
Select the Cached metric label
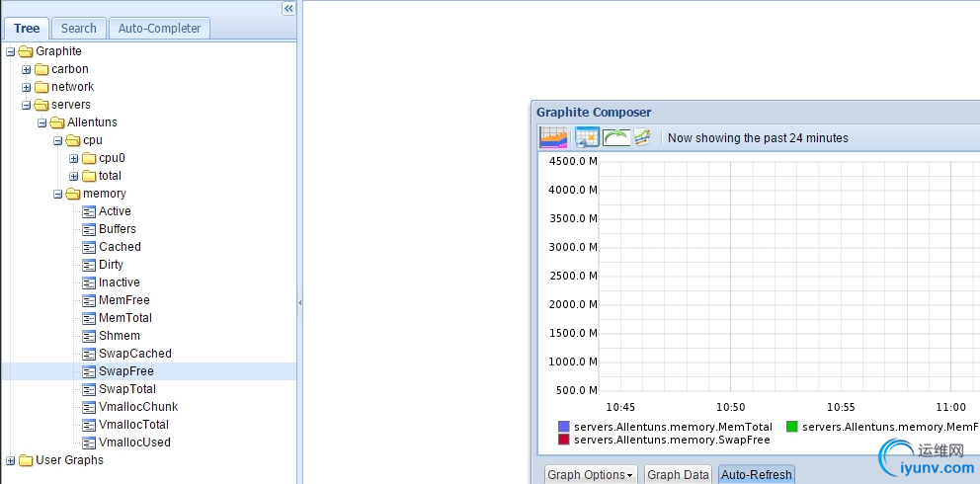pos(120,247)
